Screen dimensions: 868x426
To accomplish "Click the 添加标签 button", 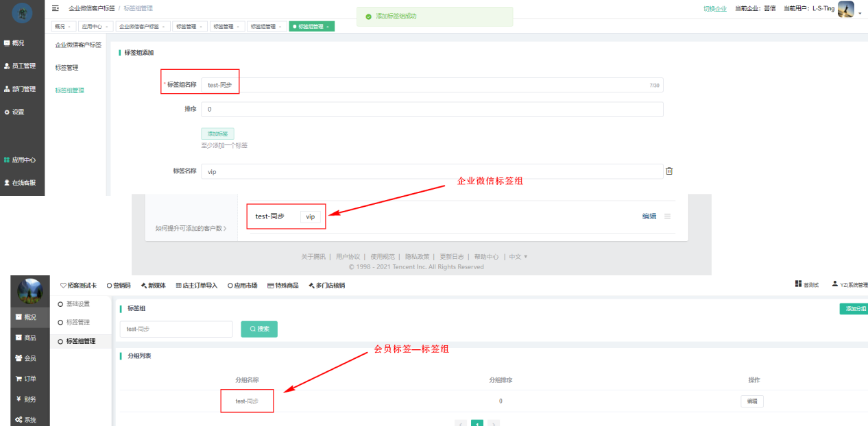I will click(x=217, y=134).
